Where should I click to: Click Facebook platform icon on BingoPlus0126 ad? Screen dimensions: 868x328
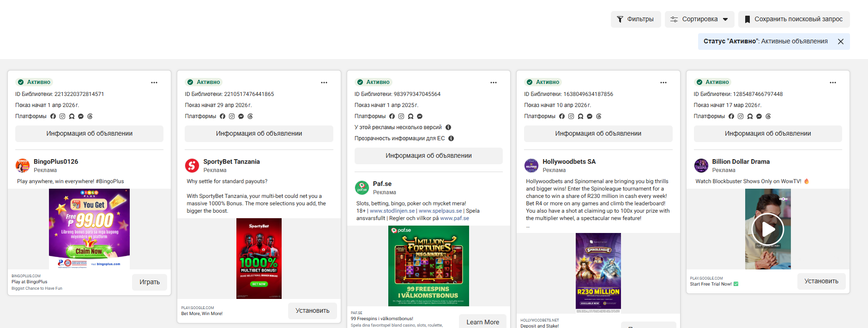click(53, 116)
